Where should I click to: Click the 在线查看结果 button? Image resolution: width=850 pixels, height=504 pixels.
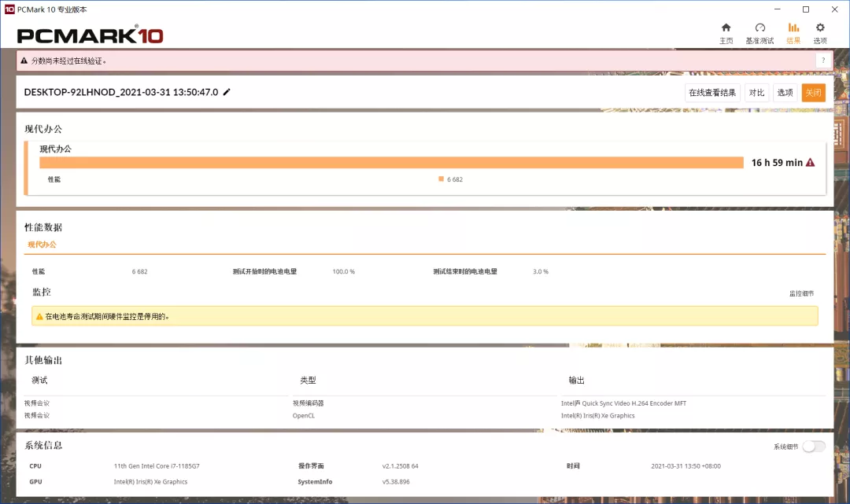point(712,93)
